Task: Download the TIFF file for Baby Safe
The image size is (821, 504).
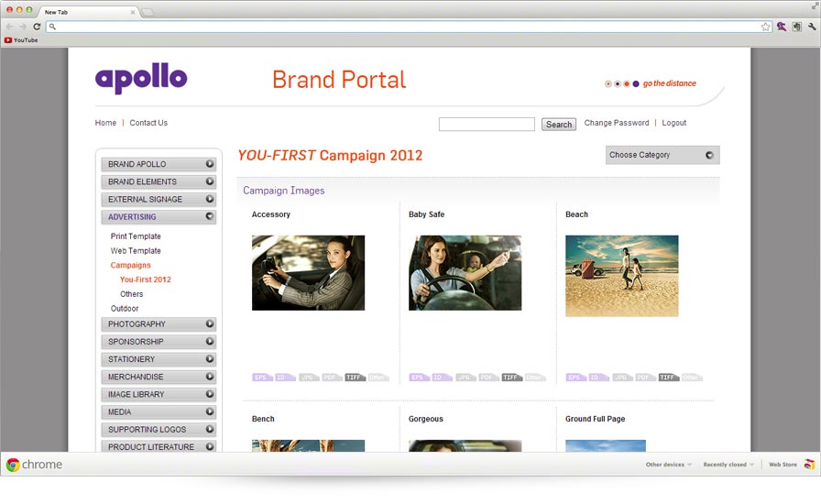Action: click(x=511, y=377)
